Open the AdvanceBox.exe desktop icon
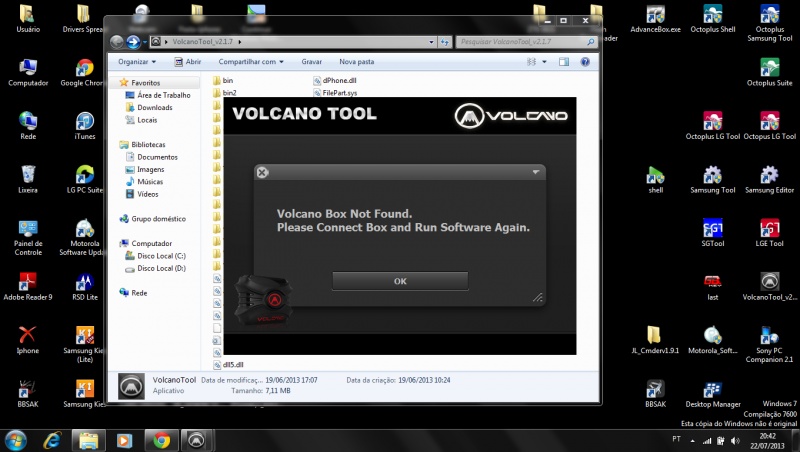 656,20
